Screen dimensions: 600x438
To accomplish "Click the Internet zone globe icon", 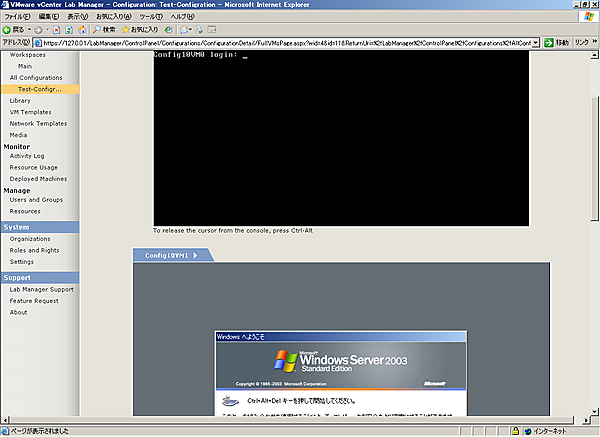I will [528, 431].
